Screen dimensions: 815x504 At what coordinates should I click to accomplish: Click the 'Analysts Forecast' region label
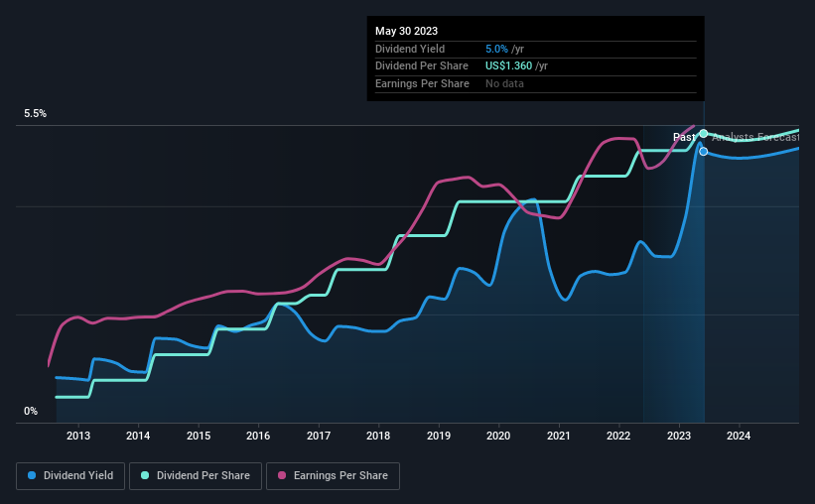click(x=755, y=137)
